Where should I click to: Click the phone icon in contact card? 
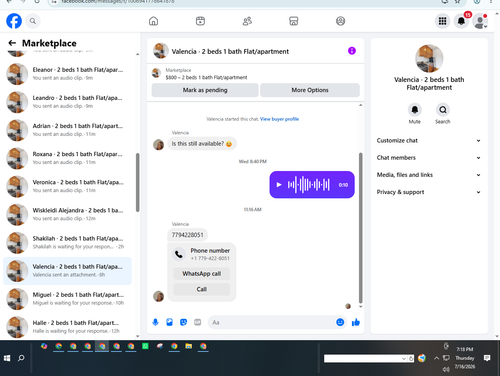pos(179,254)
